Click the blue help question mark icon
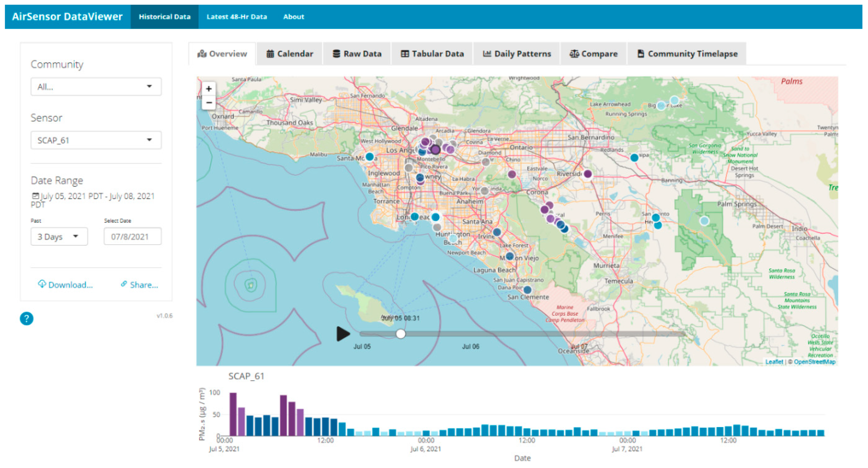The width and height of the screenshot is (868, 468). click(27, 318)
